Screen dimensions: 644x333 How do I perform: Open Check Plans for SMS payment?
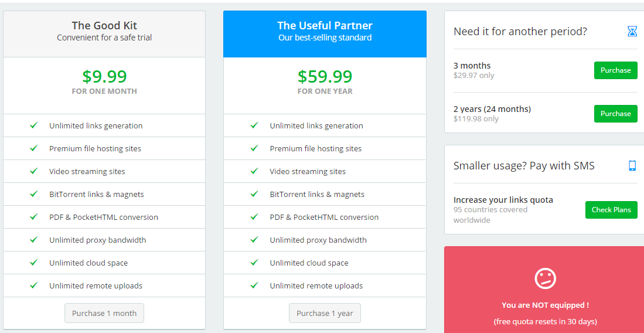[x=611, y=210]
